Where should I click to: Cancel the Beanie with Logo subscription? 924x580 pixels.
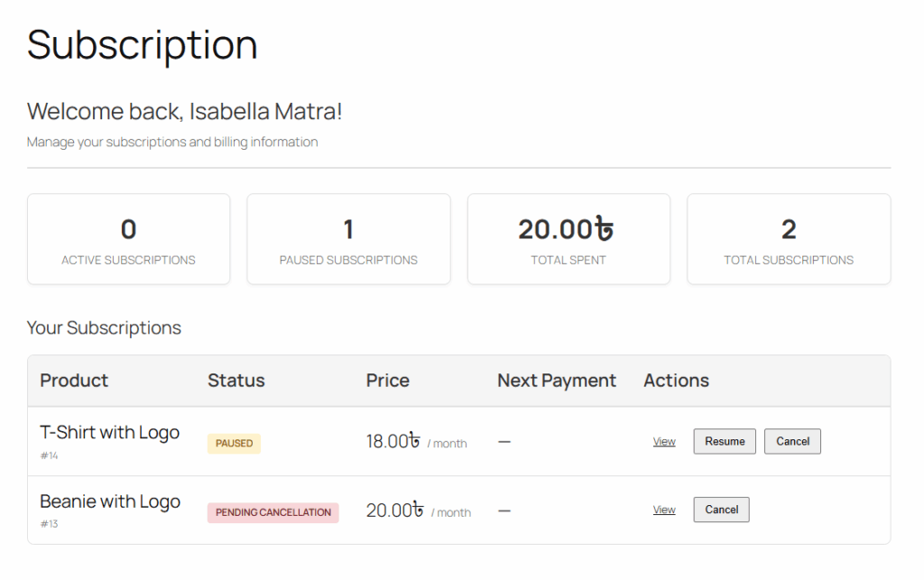(x=721, y=510)
